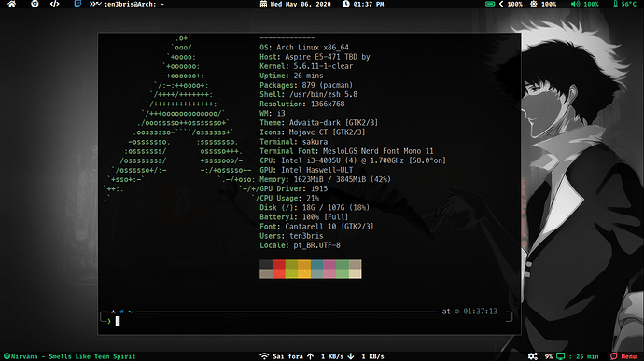Click the Users: ten3bris line

point(291,237)
